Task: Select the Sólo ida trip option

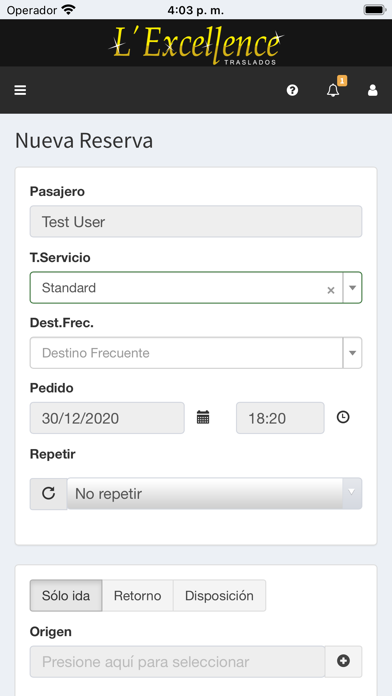Action: click(x=66, y=595)
